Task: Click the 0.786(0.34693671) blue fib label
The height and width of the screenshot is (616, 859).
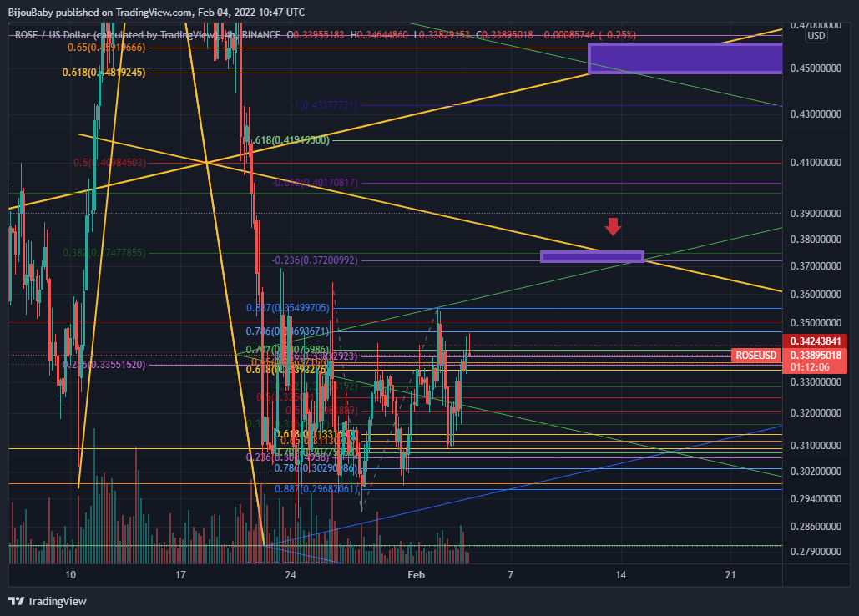Action: click(x=288, y=331)
